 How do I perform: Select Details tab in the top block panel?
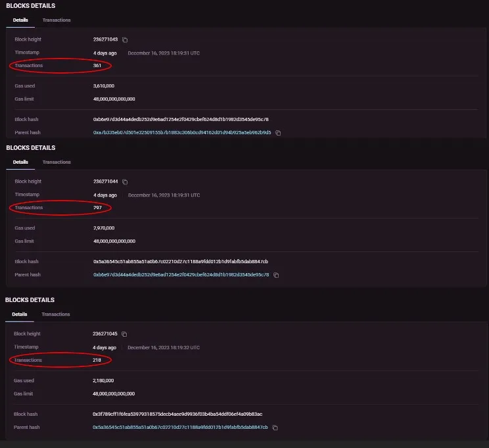tap(20, 20)
